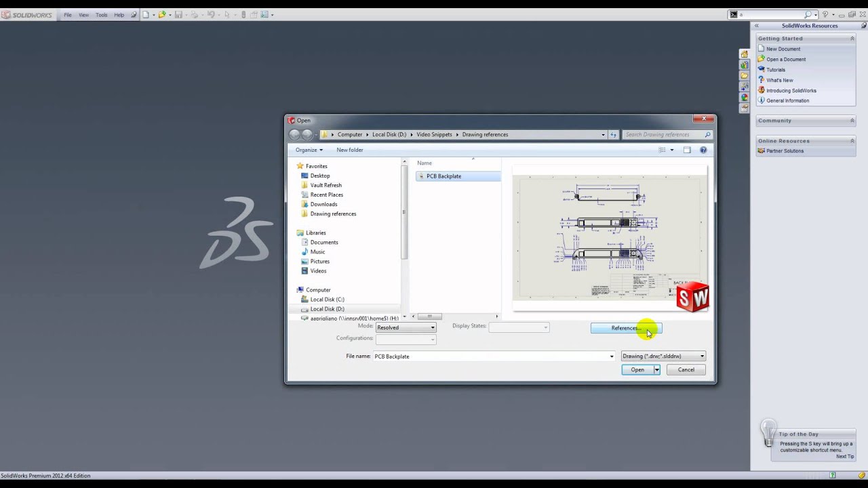Click Next Tip in Tip of the Day
The height and width of the screenshot is (488, 868).
coord(845,456)
